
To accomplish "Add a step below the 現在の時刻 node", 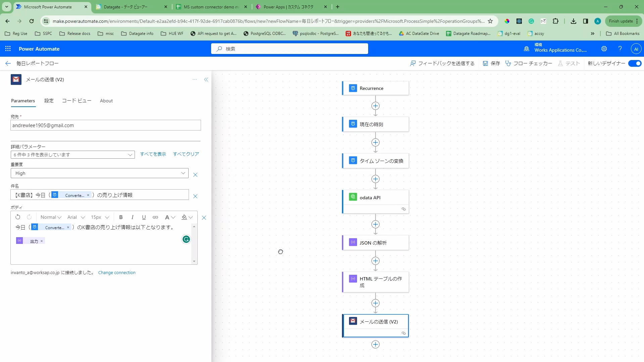I will [x=376, y=143].
